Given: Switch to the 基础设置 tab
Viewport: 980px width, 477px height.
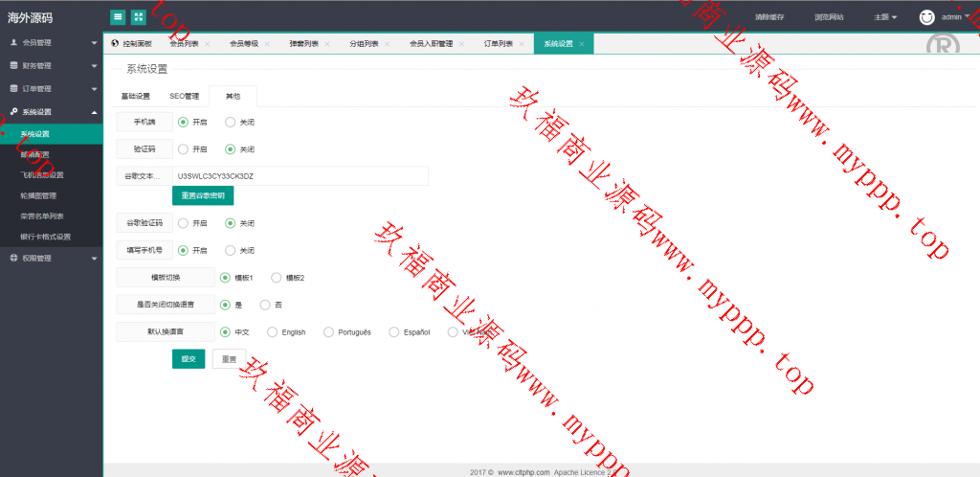Looking at the screenshot, I should click(x=135, y=96).
